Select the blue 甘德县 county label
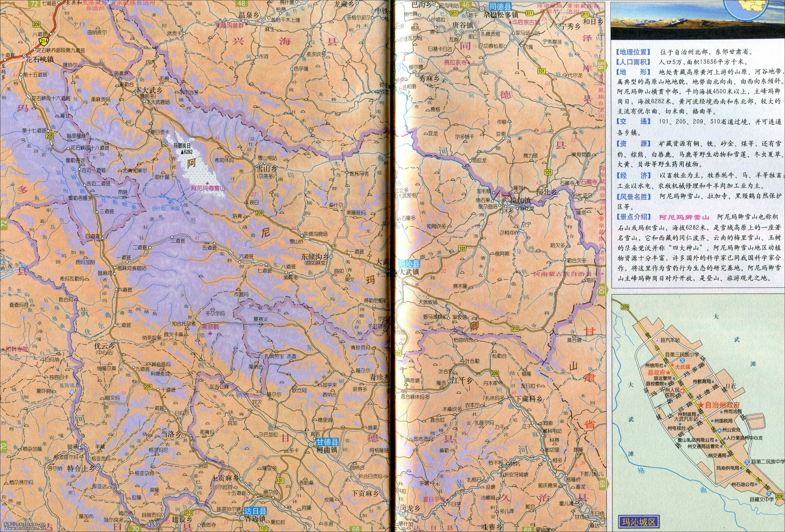Screen dimensions: 785x532 (x=328, y=442)
